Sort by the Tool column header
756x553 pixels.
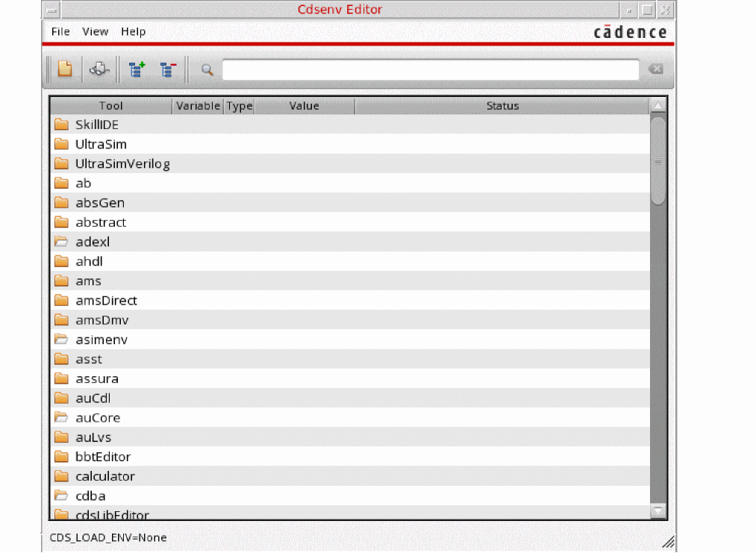(x=111, y=105)
